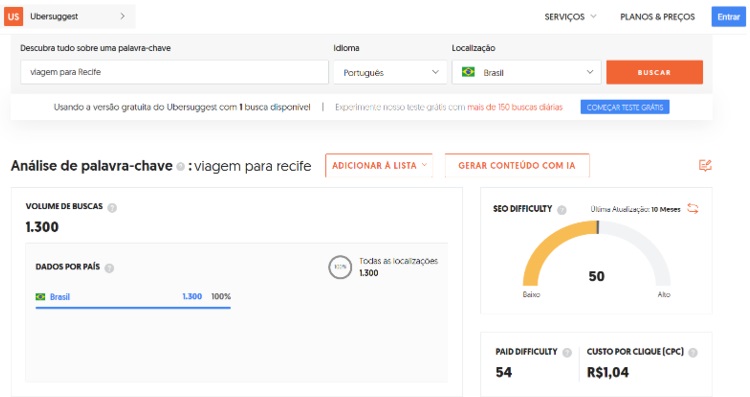The height and width of the screenshot is (397, 750).
Task: Open the Brasil location dropdown
Action: tap(526, 72)
